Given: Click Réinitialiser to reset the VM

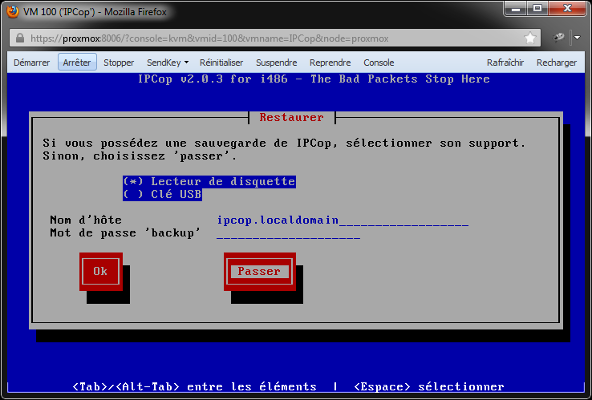Looking at the screenshot, I should click(221, 62).
